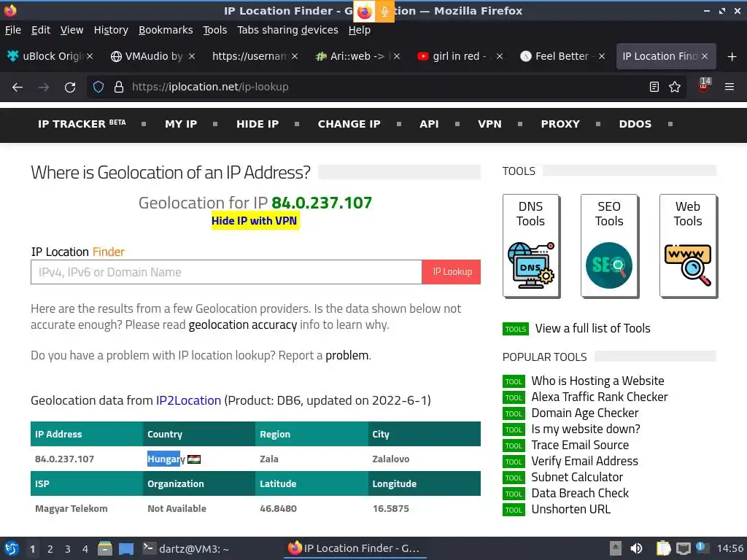Open Trace Email Source tool

click(580, 446)
